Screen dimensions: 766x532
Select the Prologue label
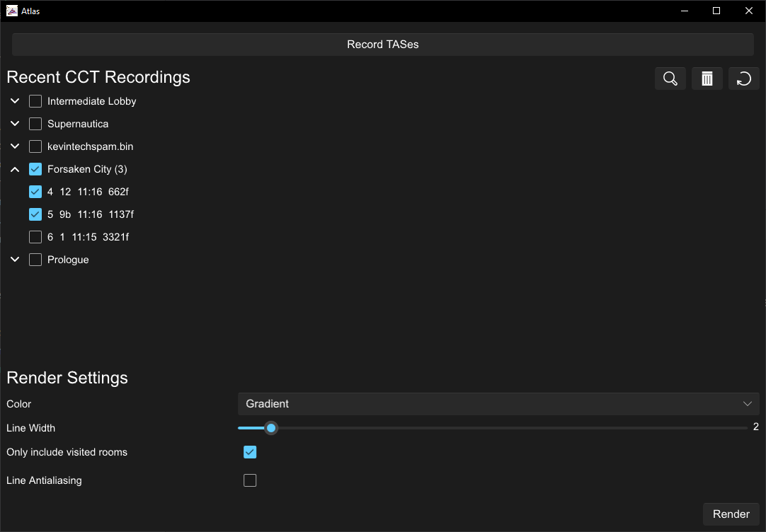pos(68,260)
